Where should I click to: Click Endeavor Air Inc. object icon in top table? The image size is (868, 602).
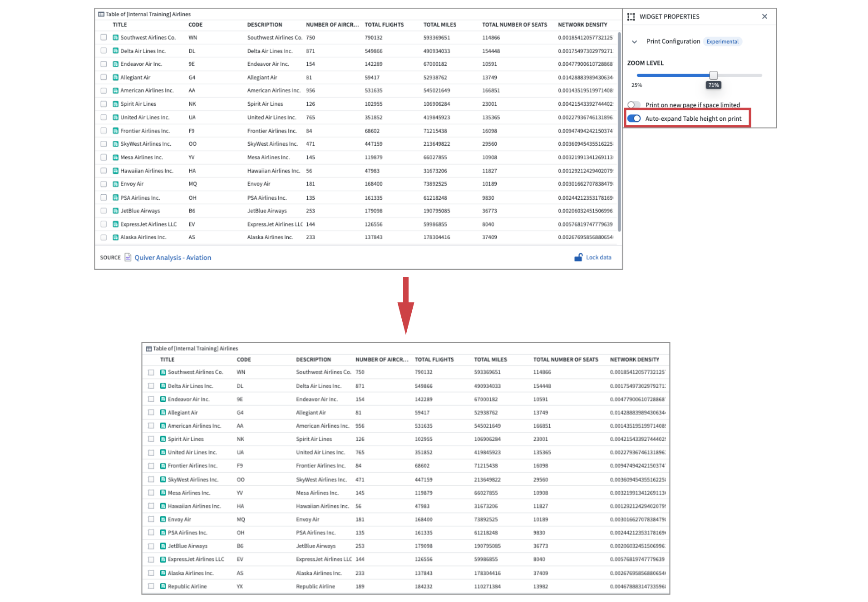tap(115, 64)
